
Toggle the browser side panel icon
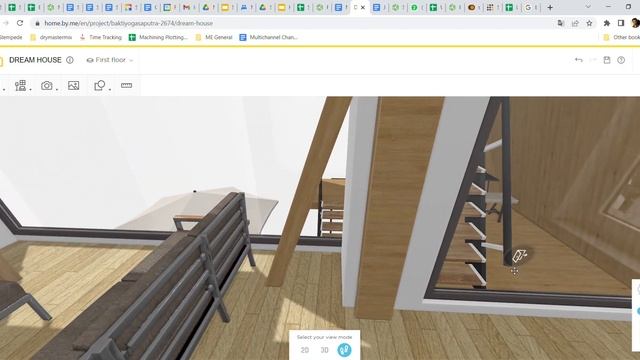point(621,23)
